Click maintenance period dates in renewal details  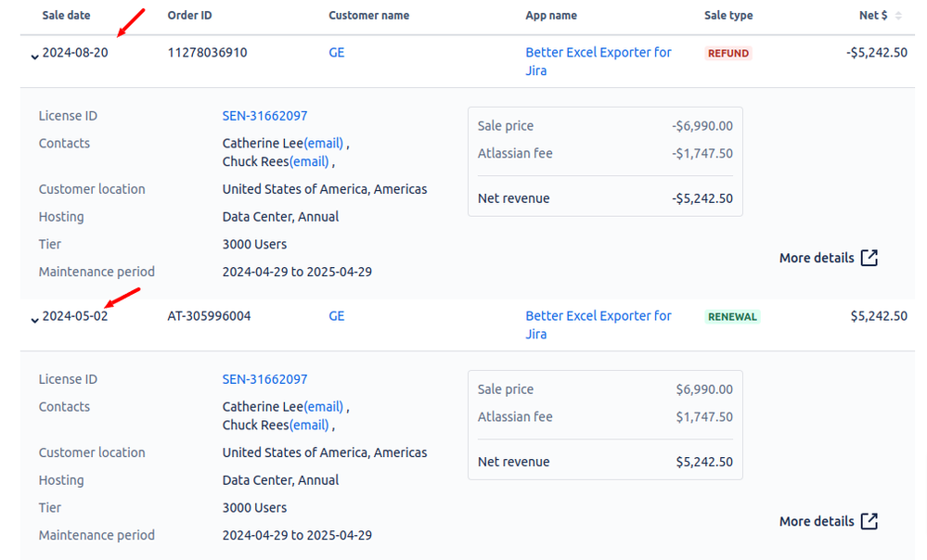click(297, 535)
